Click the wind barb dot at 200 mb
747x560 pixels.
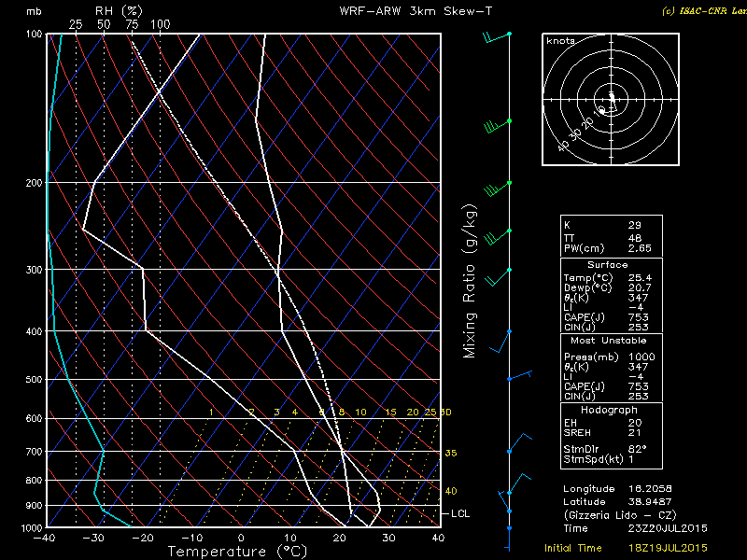tap(509, 183)
